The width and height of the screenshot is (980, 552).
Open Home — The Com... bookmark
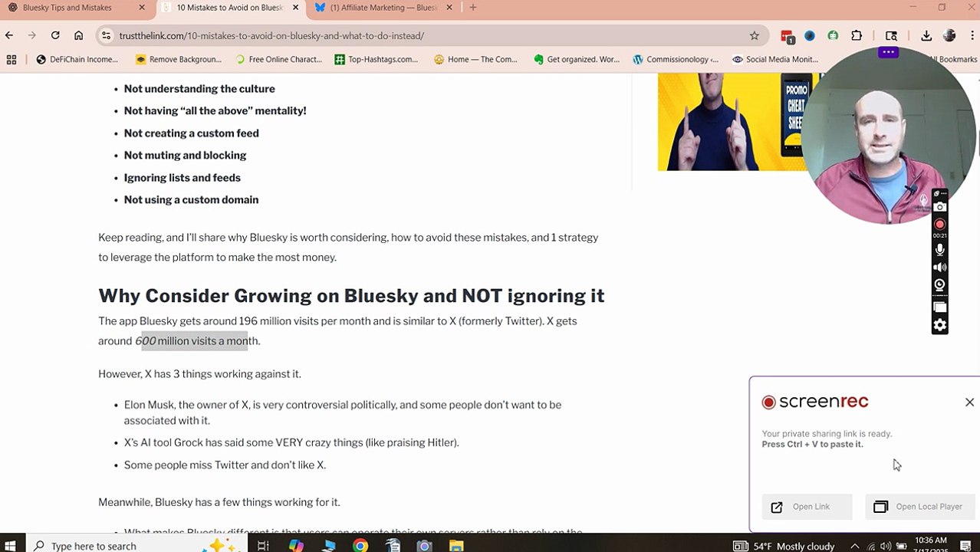tap(475, 59)
